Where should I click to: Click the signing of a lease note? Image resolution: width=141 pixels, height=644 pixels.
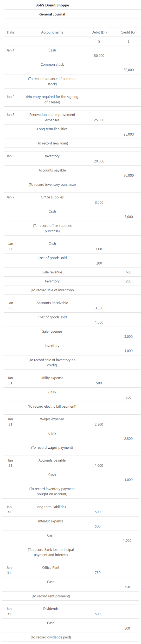tap(52, 100)
